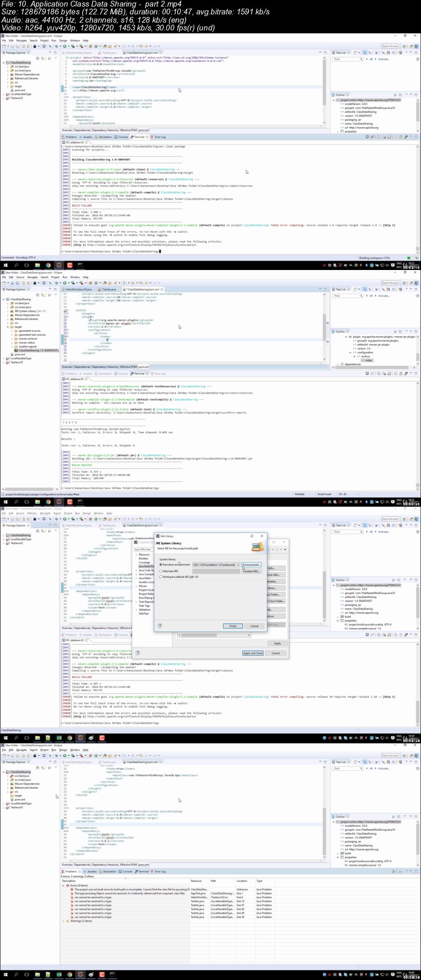Screen dimensions: 421x980
Task: Click Apply button in Properties dialog
Action: tap(278, 643)
